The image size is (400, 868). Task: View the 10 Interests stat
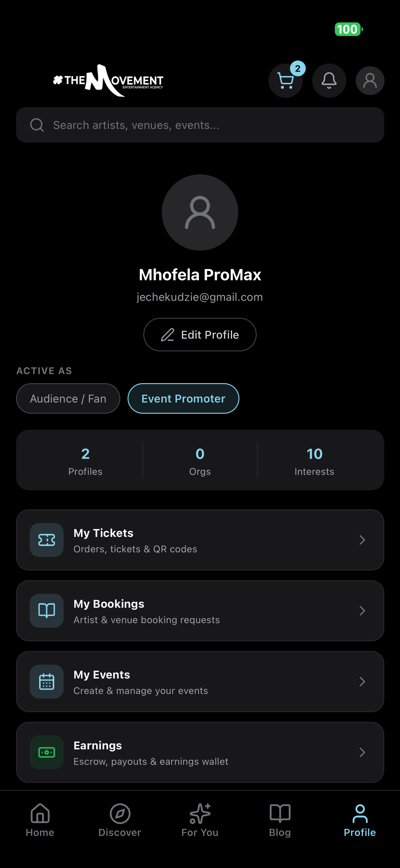click(314, 460)
